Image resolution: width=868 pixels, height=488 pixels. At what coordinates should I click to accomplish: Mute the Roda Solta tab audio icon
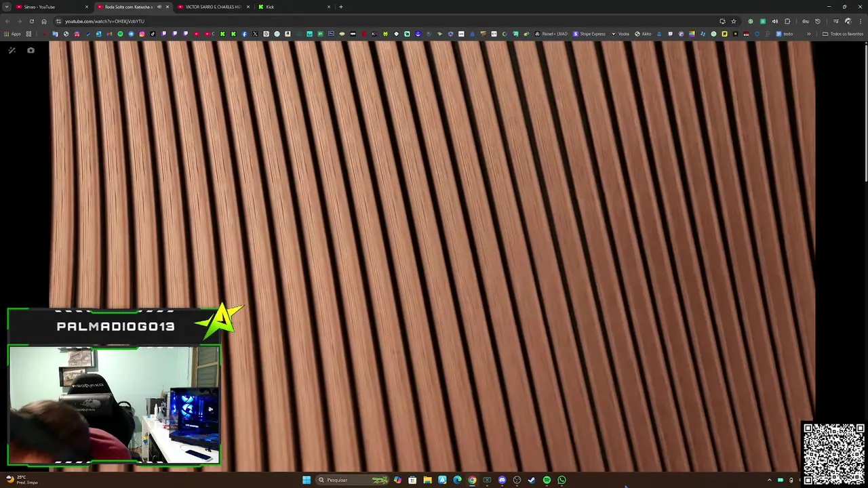159,7
